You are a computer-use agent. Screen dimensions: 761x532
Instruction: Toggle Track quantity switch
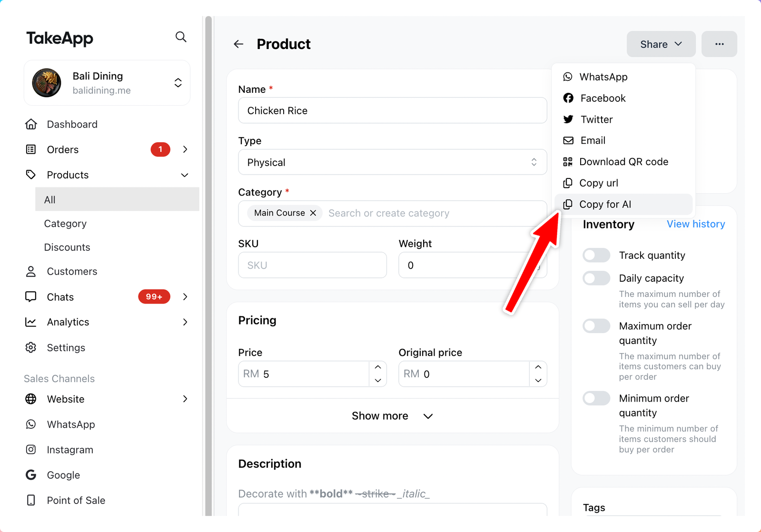click(x=596, y=255)
